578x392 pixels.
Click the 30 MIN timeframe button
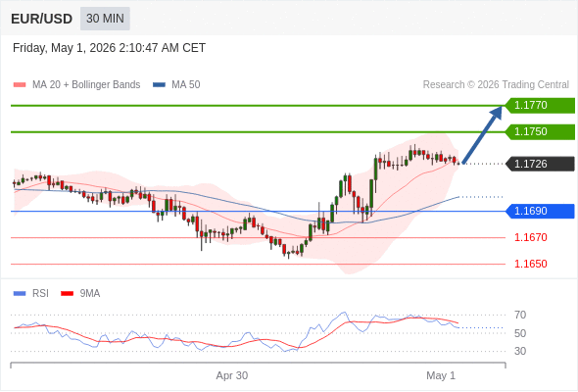[105, 19]
